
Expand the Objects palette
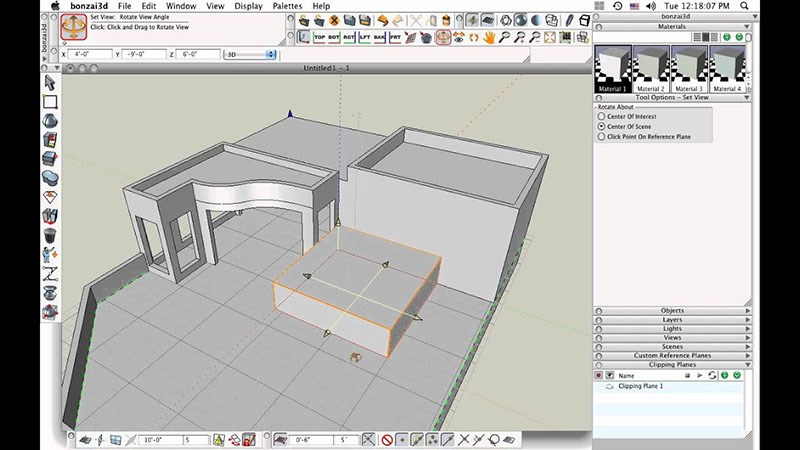748,310
